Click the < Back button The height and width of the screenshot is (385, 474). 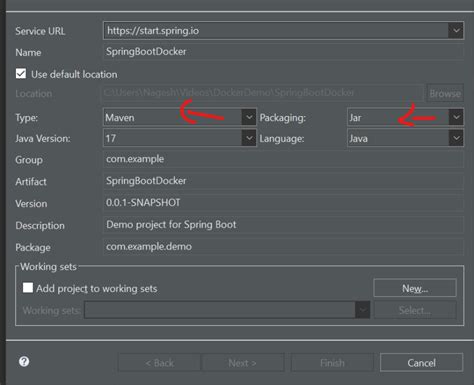coord(159,362)
